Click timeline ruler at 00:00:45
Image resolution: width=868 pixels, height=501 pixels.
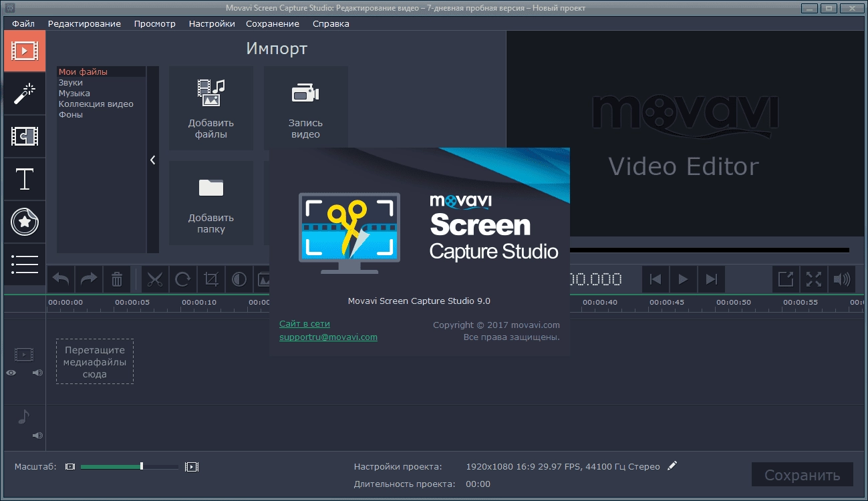click(667, 302)
